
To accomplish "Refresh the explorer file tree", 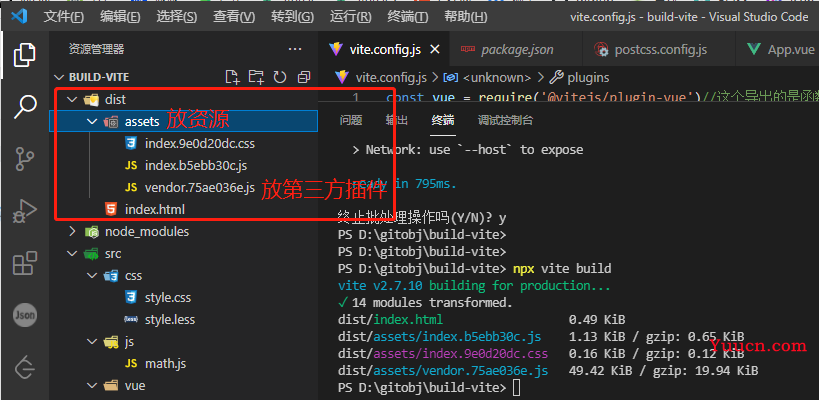I will 280,77.
